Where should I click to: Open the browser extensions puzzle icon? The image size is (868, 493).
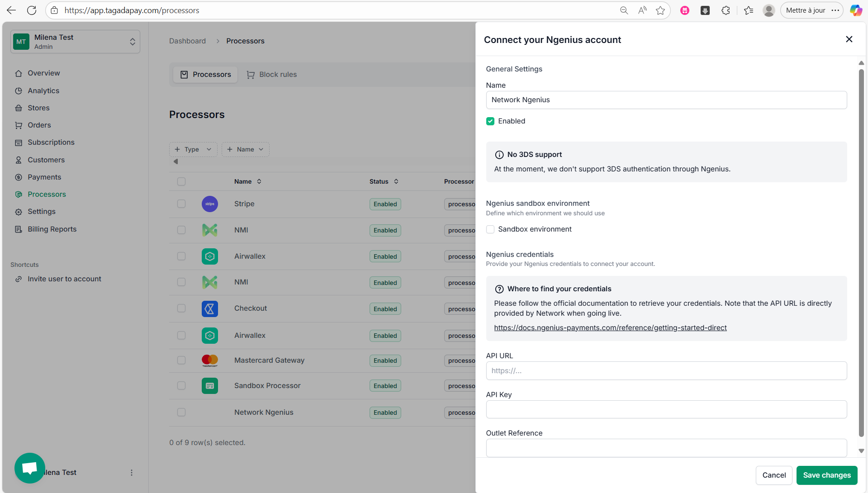coord(726,10)
